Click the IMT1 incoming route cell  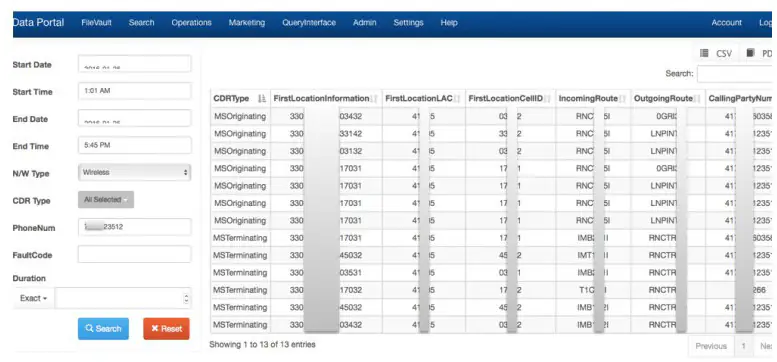tap(593, 255)
